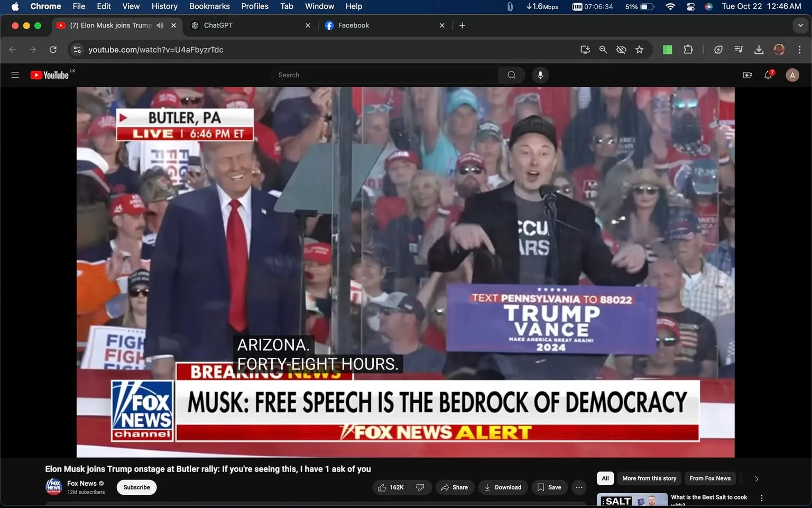Open YouTube notifications bell
Image resolution: width=812 pixels, height=508 pixels.
coord(769,75)
